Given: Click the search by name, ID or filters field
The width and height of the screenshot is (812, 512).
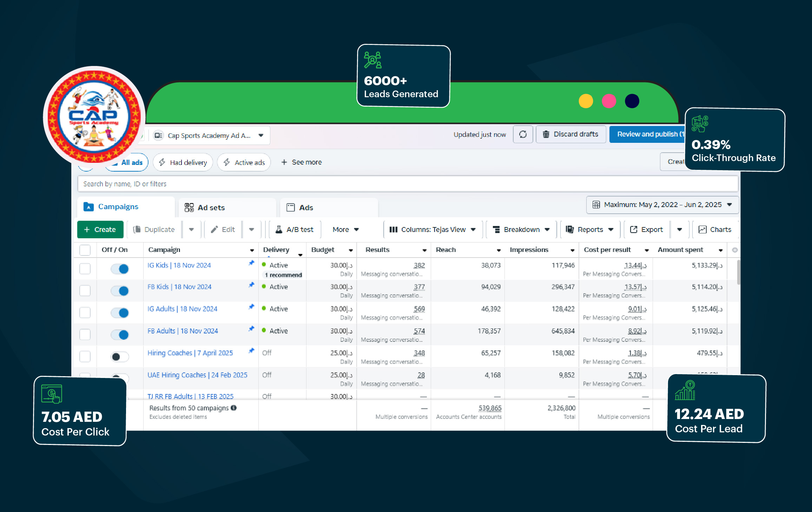Looking at the screenshot, I should pyautogui.click(x=408, y=184).
